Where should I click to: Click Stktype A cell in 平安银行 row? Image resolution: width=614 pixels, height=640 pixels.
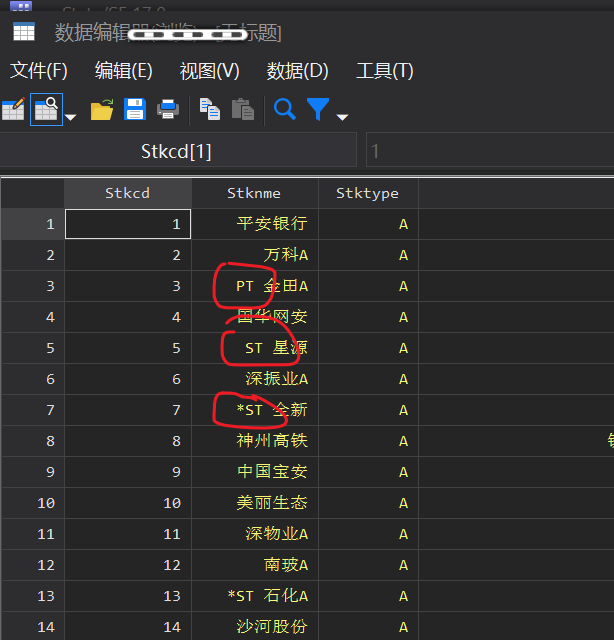pos(368,224)
